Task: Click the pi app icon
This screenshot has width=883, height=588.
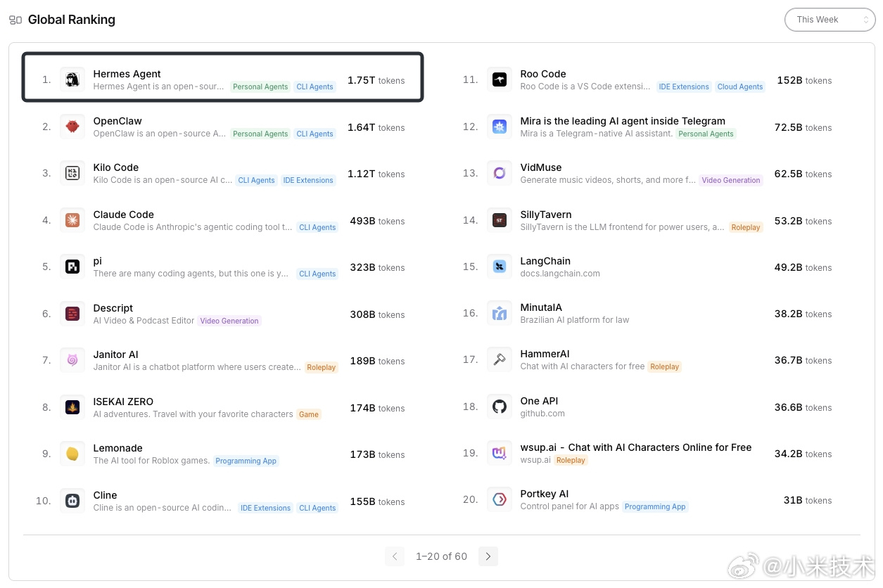Action: point(72,267)
